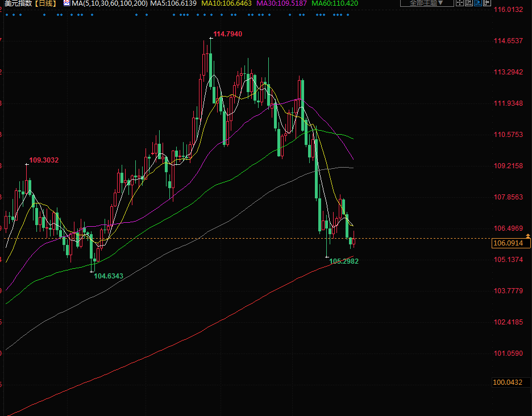Click the orange arrow above current price tag
The width and height of the screenshot is (532, 416).
click(x=528, y=235)
